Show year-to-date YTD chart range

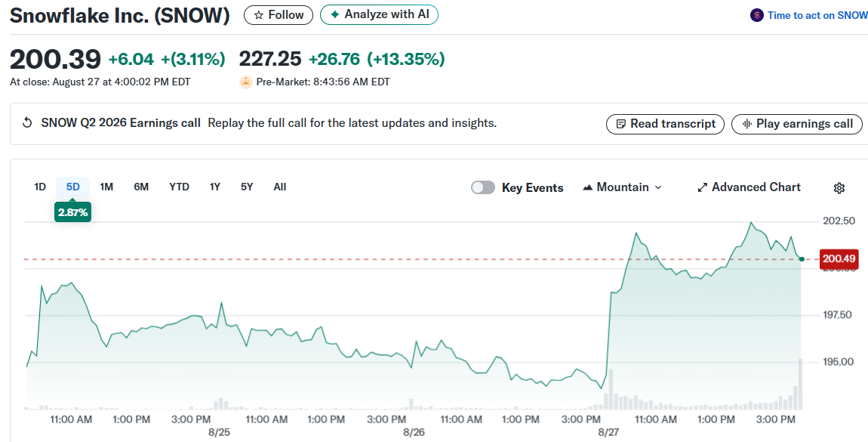[180, 187]
